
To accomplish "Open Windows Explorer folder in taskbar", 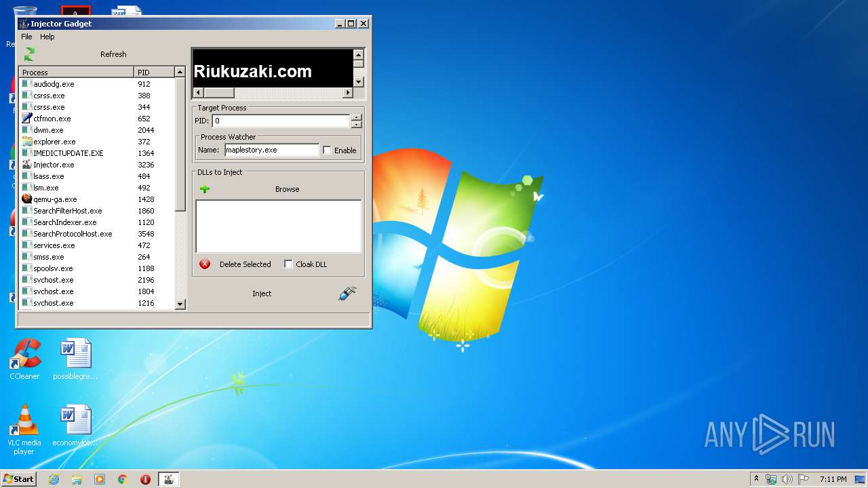I will point(77,479).
